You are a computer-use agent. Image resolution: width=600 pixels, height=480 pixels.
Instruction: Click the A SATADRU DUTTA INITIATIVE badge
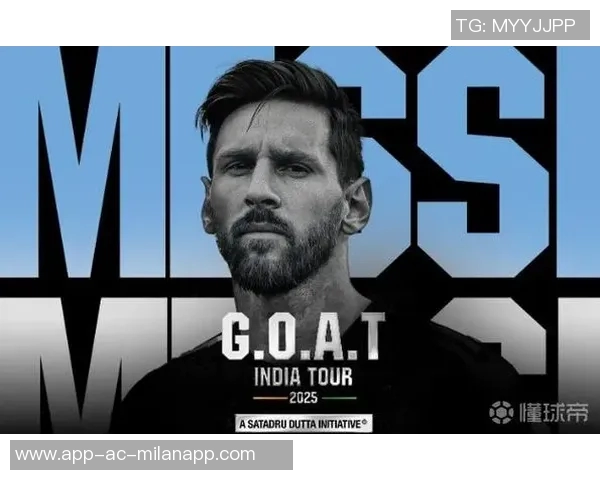tap(303, 424)
